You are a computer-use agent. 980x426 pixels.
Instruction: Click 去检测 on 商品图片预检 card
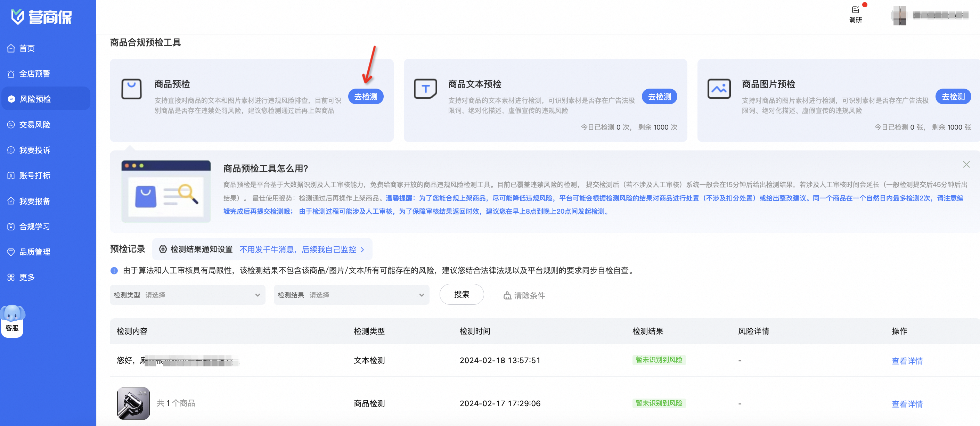(x=953, y=97)
